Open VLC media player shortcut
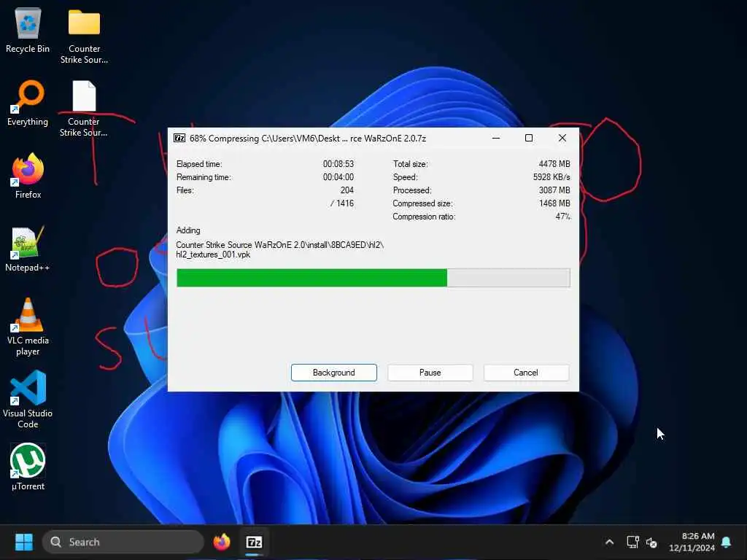The height and width of the screenshot is (560, 747). click(x=28, y=327)
